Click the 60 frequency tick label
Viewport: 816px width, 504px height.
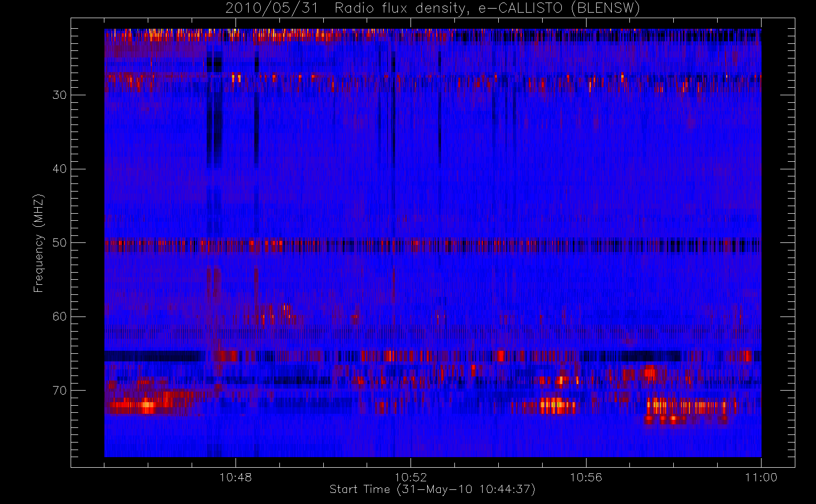[60, 317]
